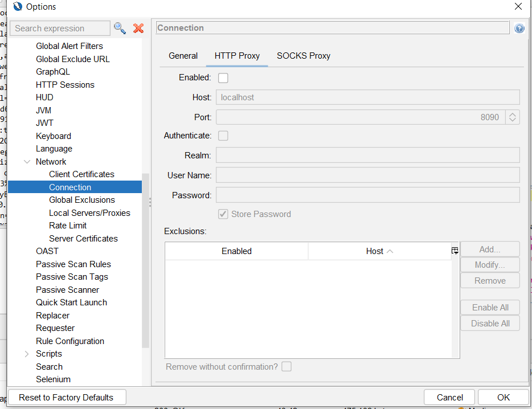Image resolution: width=532 pixels, height=409 pixels.
Task: Select Passive Scanner in tree
Action: [67, 290]
